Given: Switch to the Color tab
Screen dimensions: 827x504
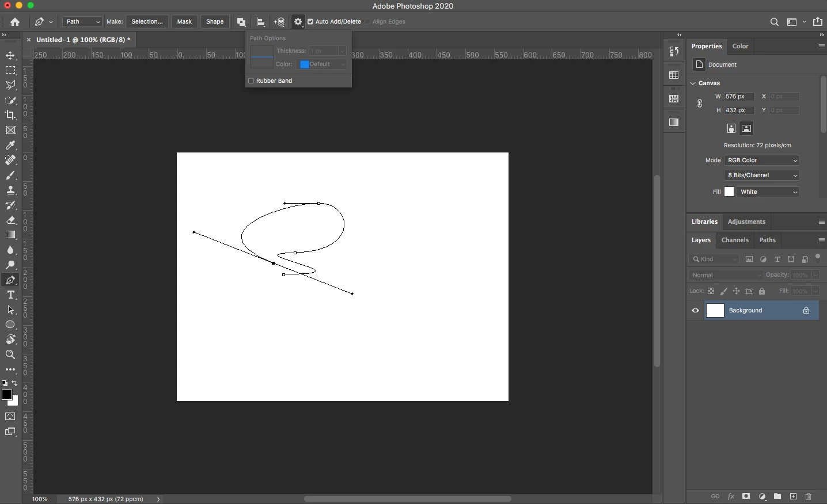Looking at the screenshot, I should coord(741,47).
